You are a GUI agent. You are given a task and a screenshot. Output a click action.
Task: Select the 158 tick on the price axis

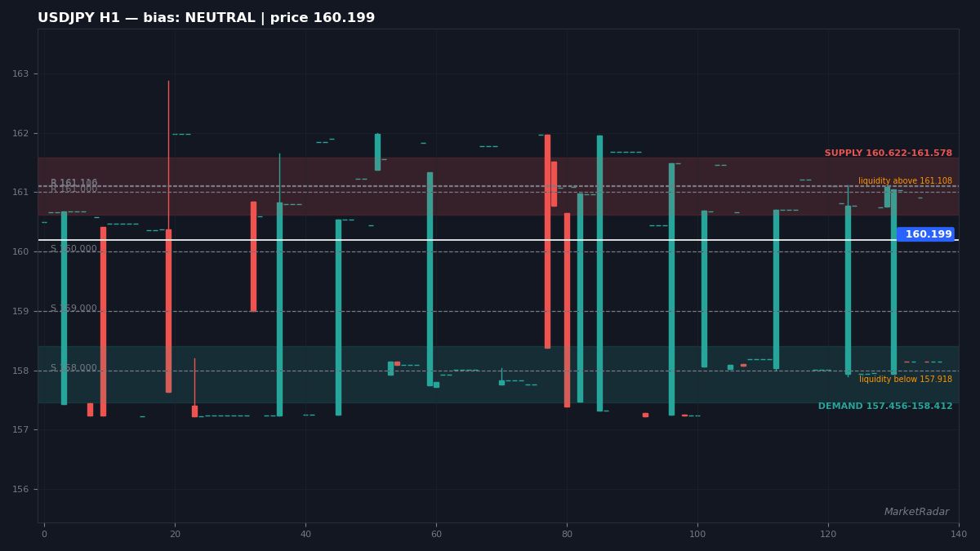[x=20, y=371]
